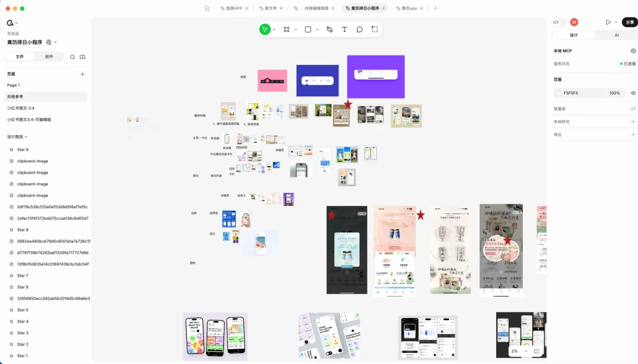Open play options dropdown arrow
Screen dimensions: 638x364
tap(616, 22)
